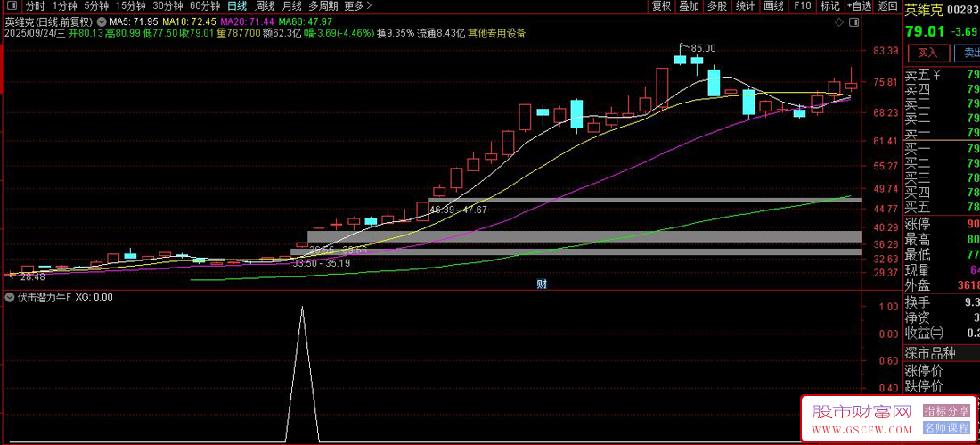Expand the 更多 periods menu
The height and width of the screenshot is (445, 980).
tap(358, 6)
